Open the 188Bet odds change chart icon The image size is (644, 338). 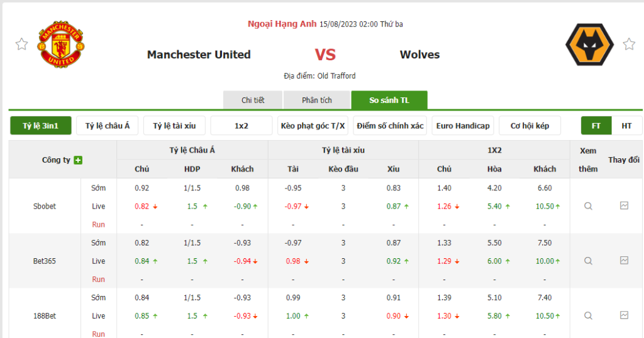[624, 315]
